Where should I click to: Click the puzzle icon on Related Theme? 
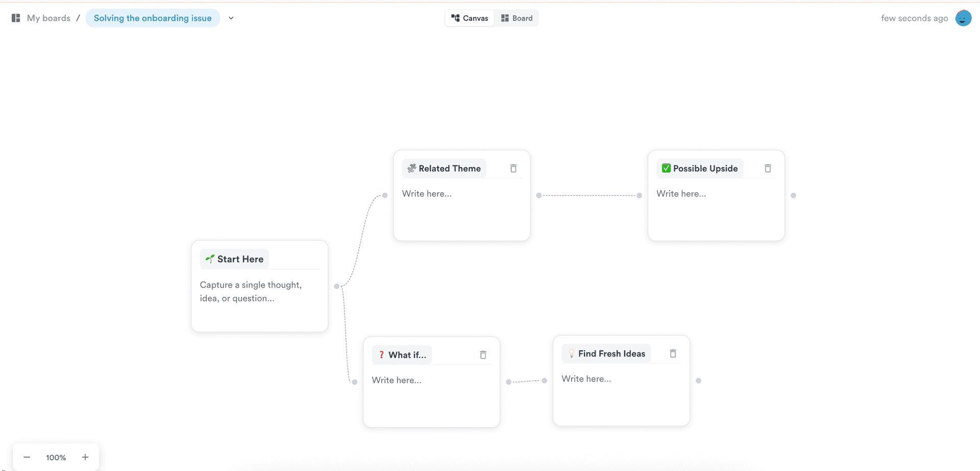click(x=411, y=168)
